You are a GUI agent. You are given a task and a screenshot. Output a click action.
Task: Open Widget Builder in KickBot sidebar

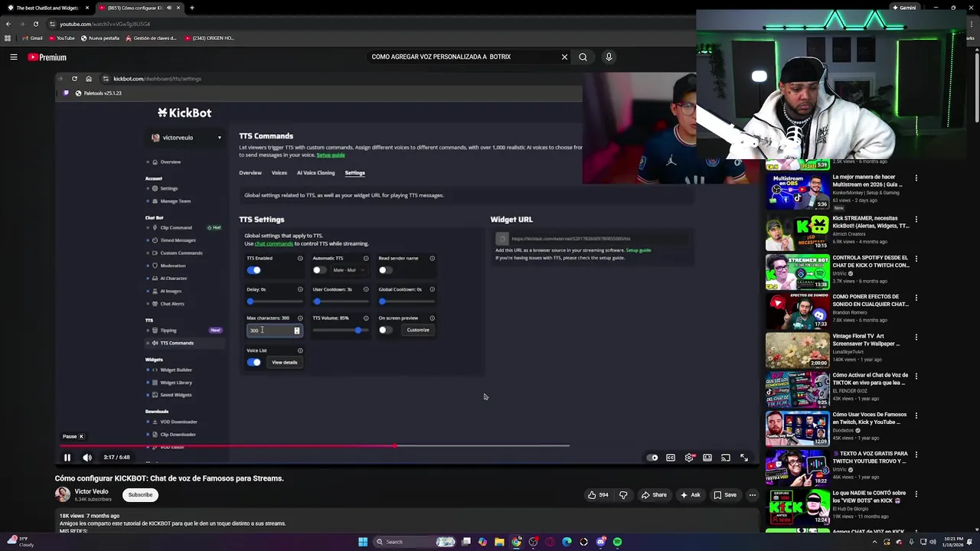(x=176, y=370)
